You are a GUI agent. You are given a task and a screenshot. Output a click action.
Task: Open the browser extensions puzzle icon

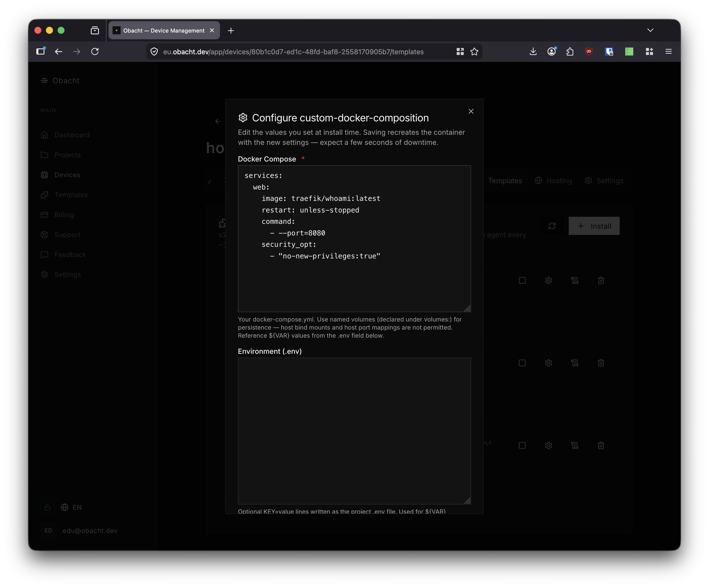point(570,52)
